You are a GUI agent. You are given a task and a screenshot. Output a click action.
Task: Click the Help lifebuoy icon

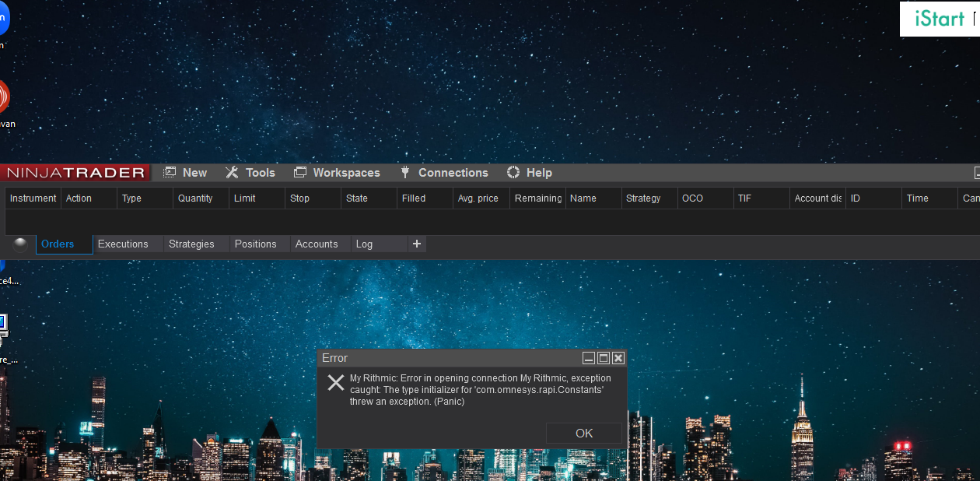513,173
